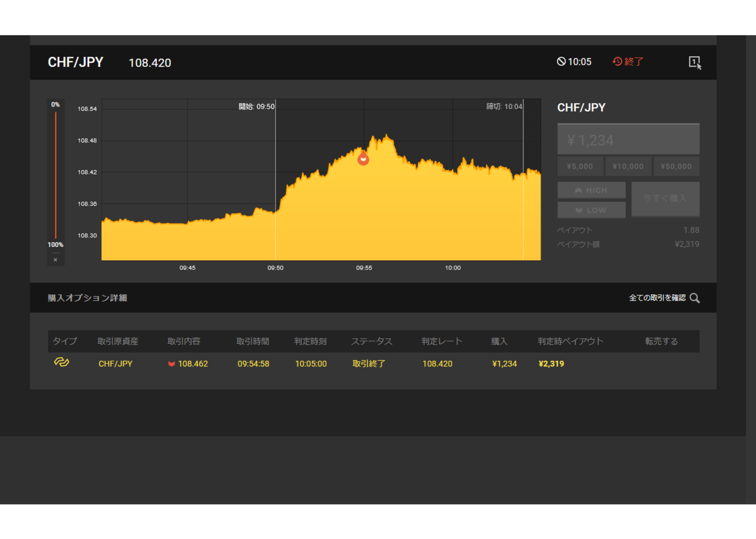Select the ¥50,000 preset amount
Screen dimensions: 756x539
677,166
